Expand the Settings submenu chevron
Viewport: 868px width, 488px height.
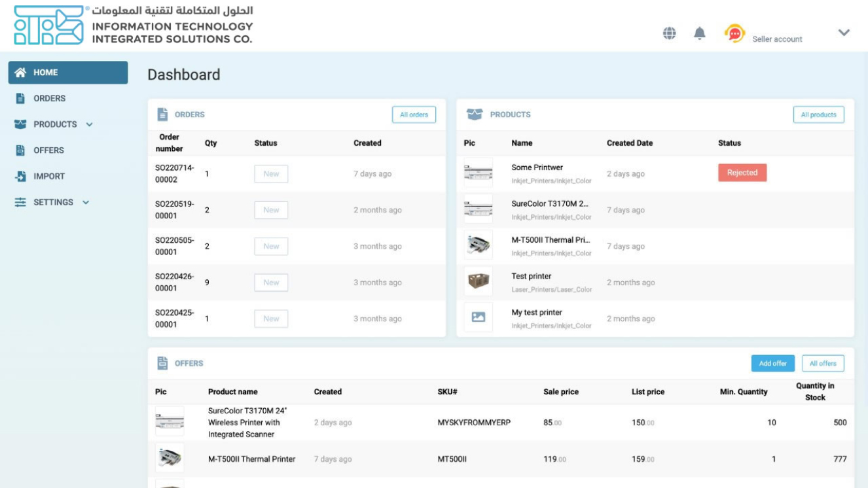[86, 203]
